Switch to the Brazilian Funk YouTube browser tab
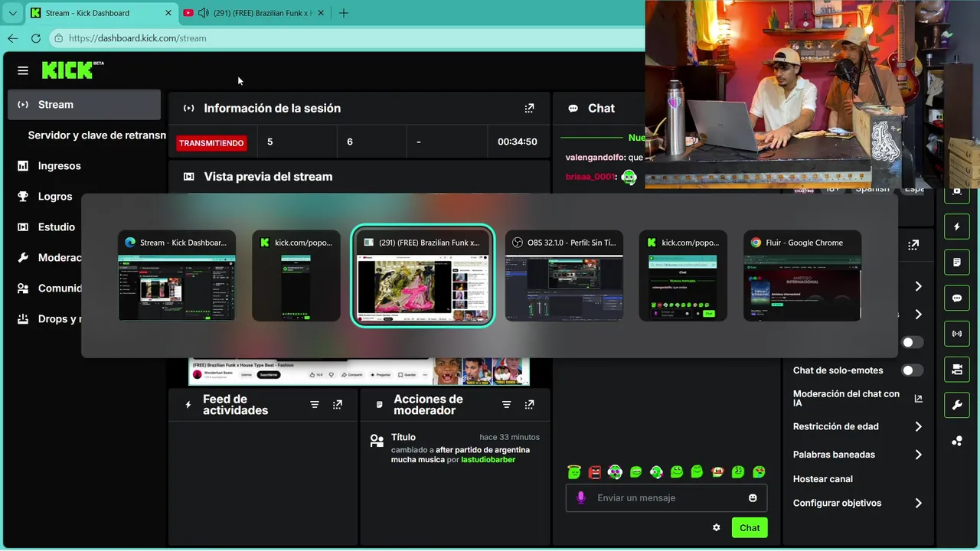The height and width of the screenshot is (551, 980). click(x=254, y=13)
